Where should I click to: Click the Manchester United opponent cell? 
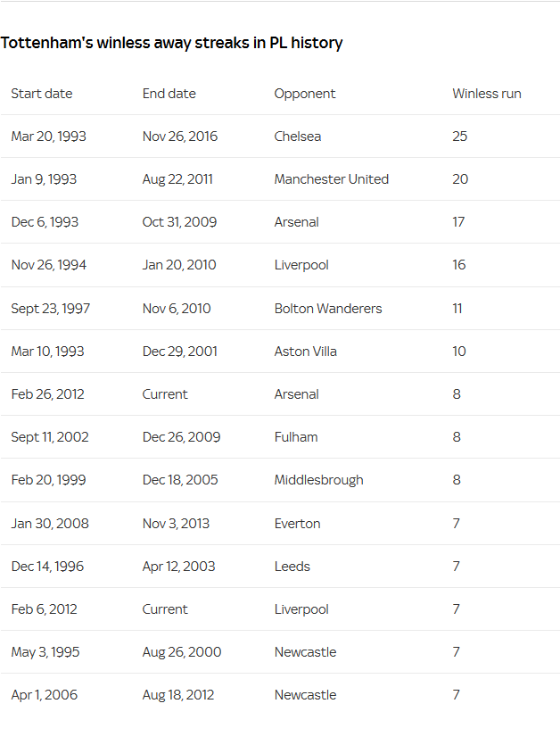click(332, 179)
